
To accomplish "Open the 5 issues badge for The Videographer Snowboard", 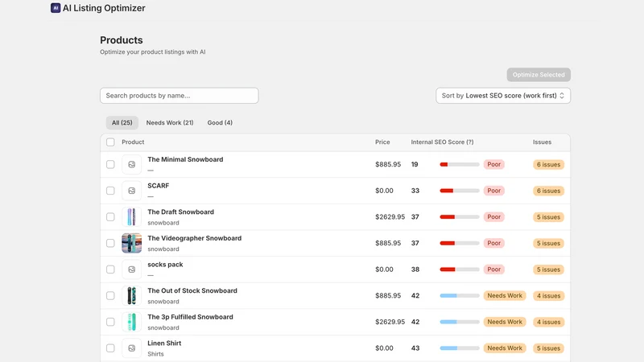I will (x=548, y=244).
